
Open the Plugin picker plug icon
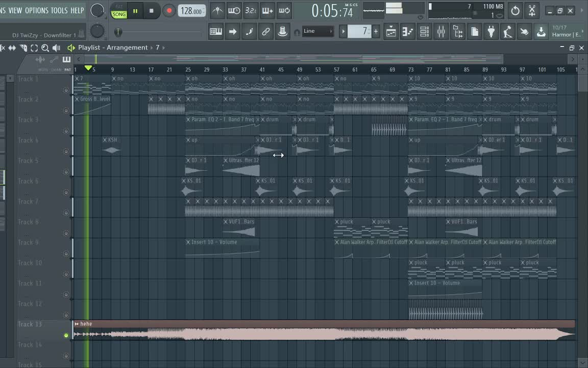[x=491, y=32]
